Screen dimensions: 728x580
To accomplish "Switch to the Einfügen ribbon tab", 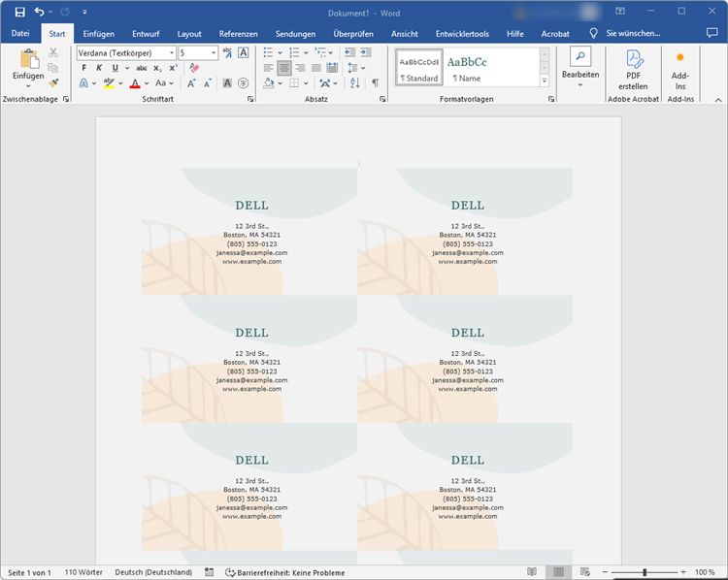I will pyautogui.click(x=98, y=33).
